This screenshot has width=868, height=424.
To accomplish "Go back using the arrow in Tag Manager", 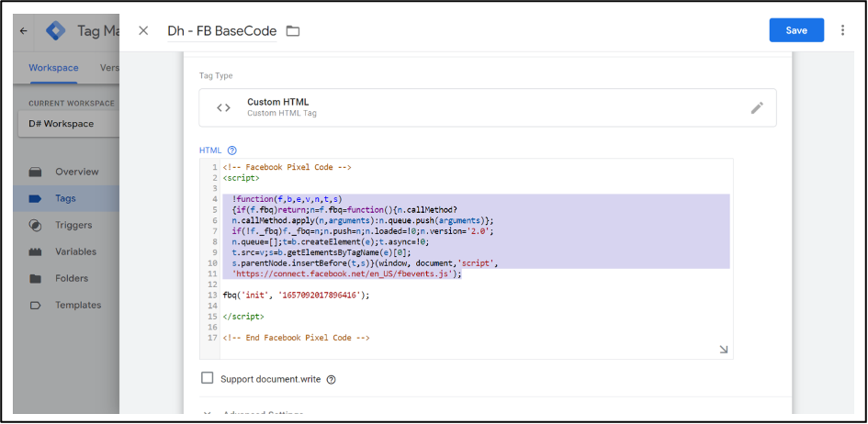I will [23, 31].
